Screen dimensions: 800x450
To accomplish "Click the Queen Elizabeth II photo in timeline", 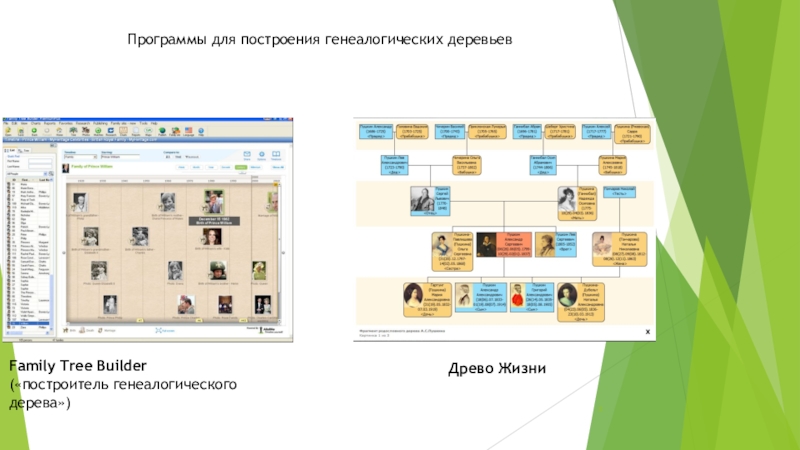I will tap(99, 271).
